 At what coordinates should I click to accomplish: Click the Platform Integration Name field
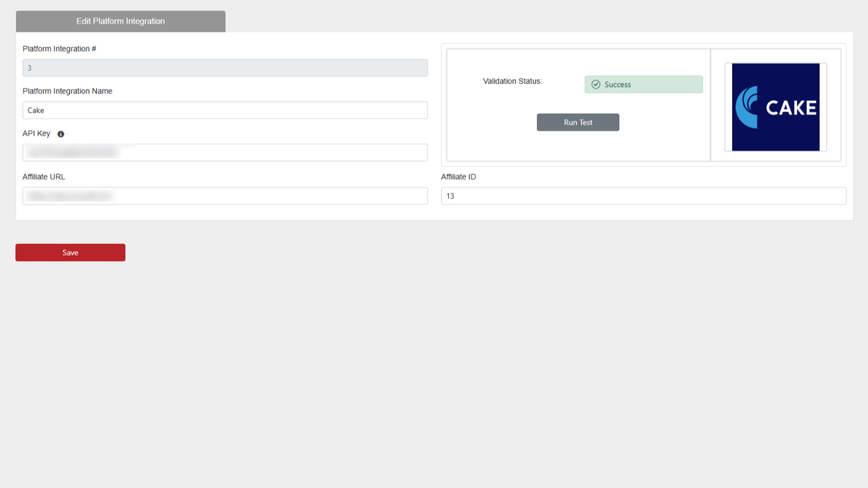tap(225, 110)
